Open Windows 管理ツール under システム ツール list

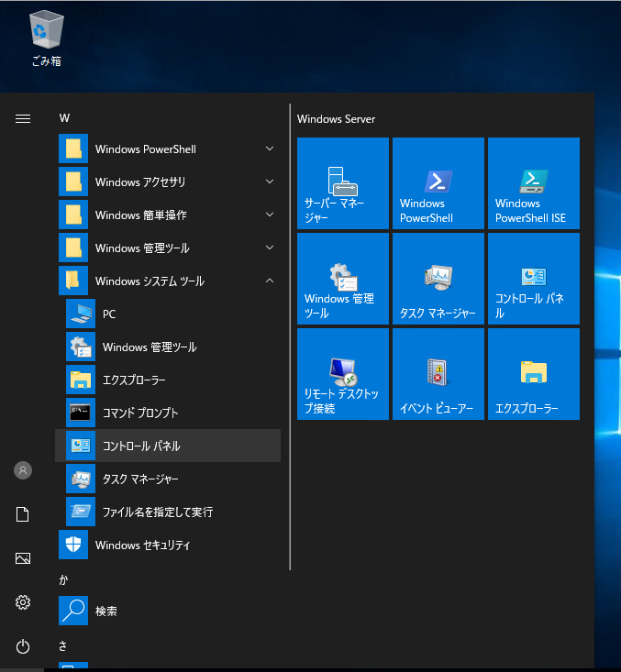(168, 347)
